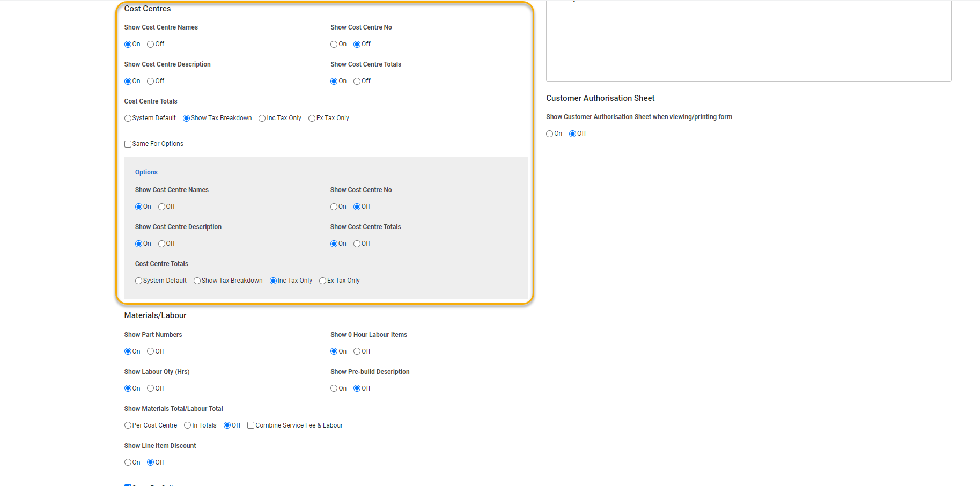Select Show Tax Breakdown in Options section
This screenshot has height=486, width=980.
point(197,281)
